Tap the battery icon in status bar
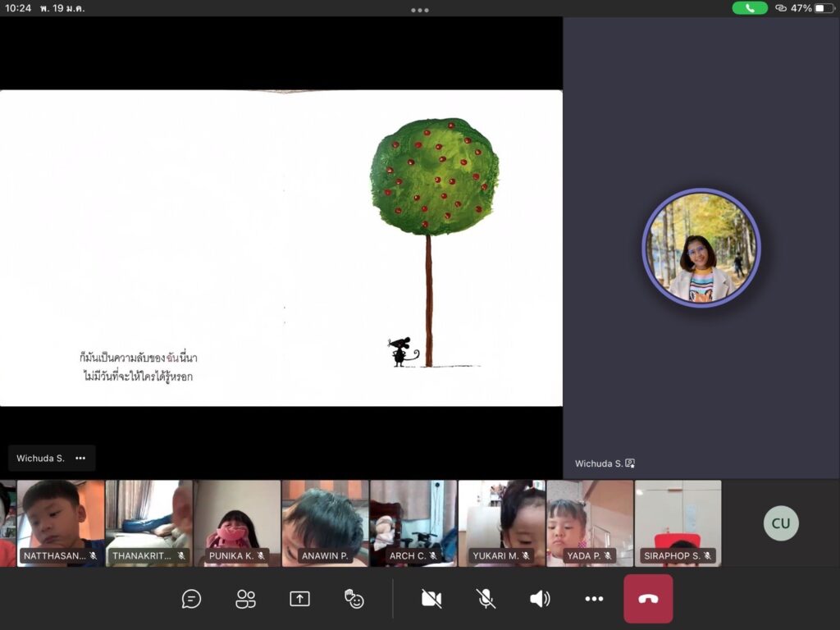 tap(824, 8)
